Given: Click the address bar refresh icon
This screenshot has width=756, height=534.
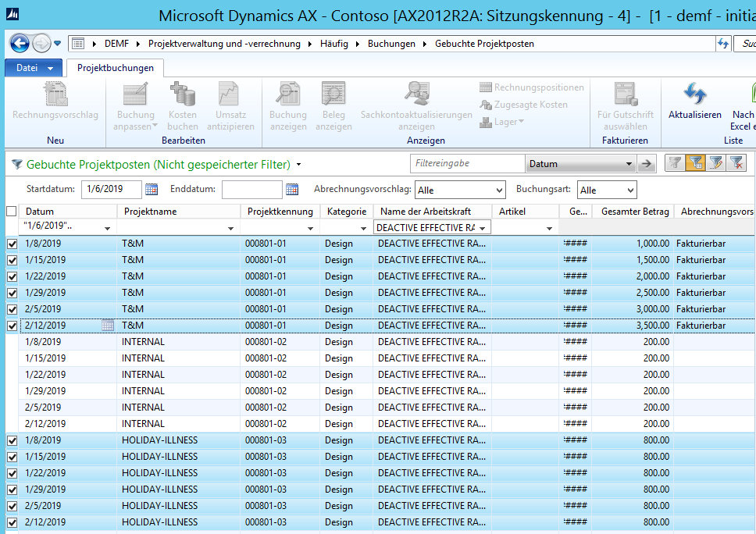Looking at the screenshot, I should click(722, 44).
